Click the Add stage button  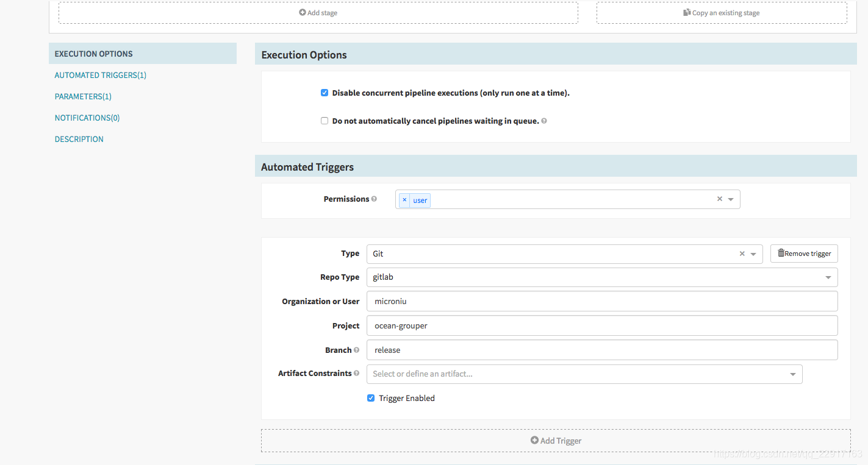pyautogui.click(x=318, y=13)
